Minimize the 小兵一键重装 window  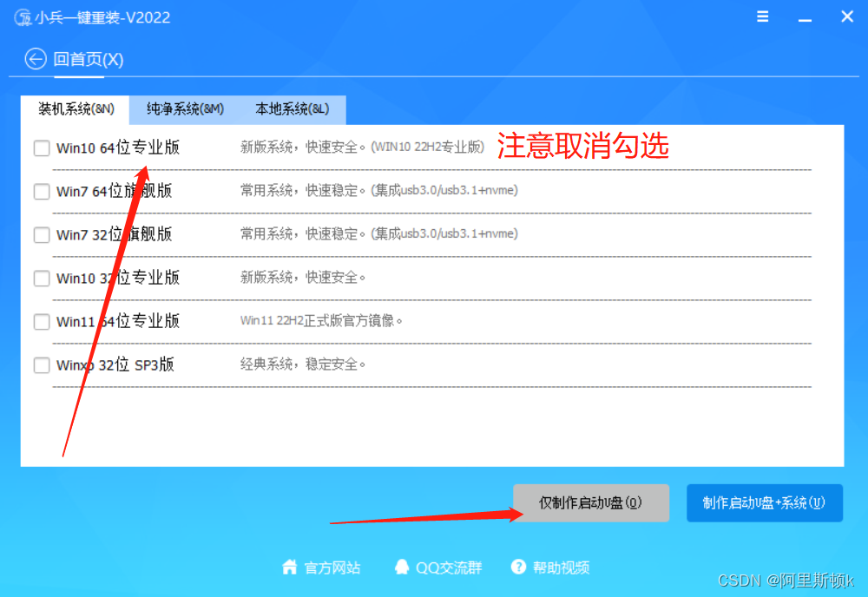(x=805, y=18)
